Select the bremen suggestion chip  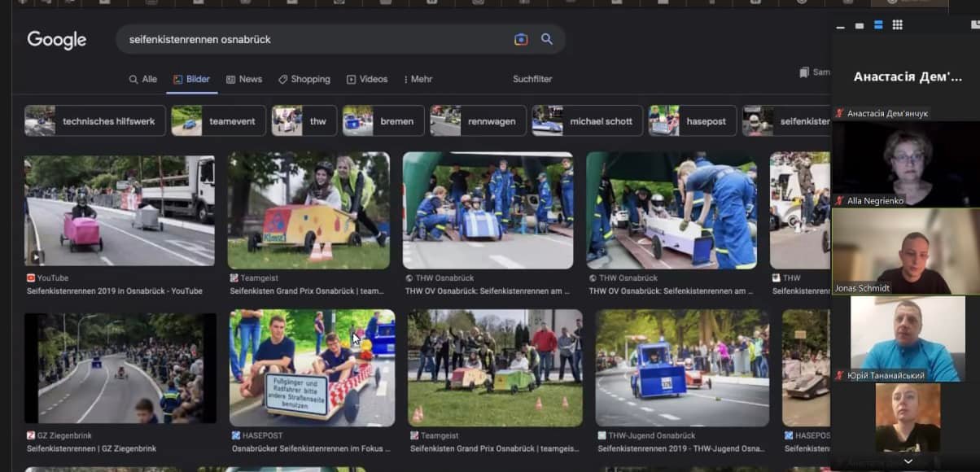coord(383,120)
